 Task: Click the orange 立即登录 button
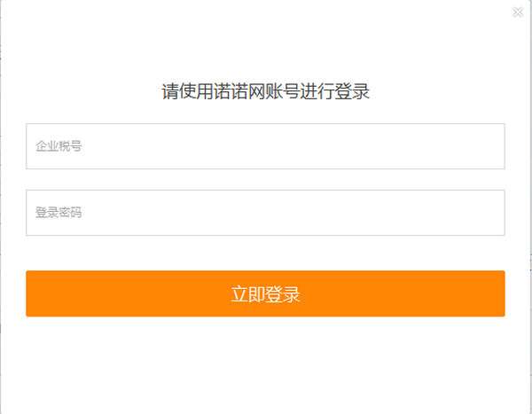(265, 293)
